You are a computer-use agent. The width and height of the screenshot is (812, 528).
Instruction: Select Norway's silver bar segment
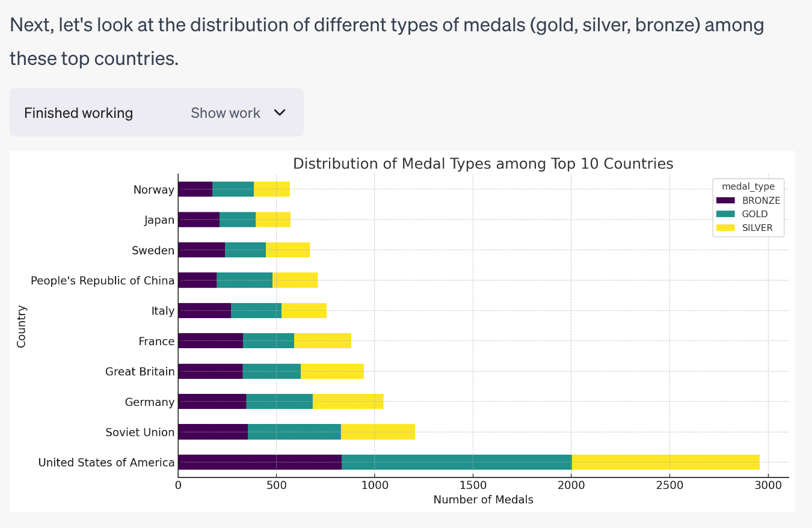click(x=272, y=189)
